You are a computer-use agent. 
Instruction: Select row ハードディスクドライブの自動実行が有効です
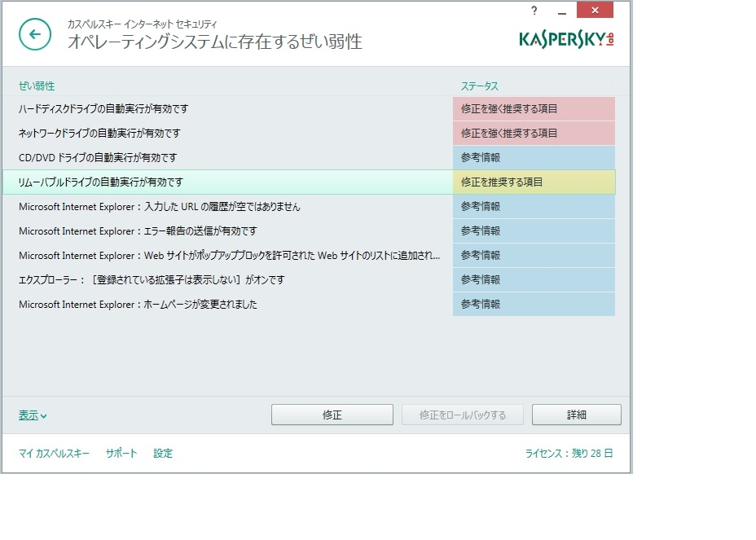coord(309,109)
